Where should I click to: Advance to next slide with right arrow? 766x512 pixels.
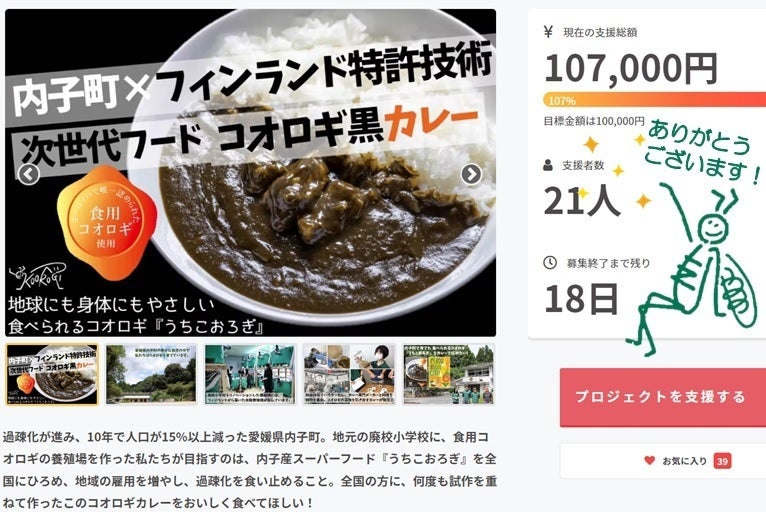[x=471, y=174]
